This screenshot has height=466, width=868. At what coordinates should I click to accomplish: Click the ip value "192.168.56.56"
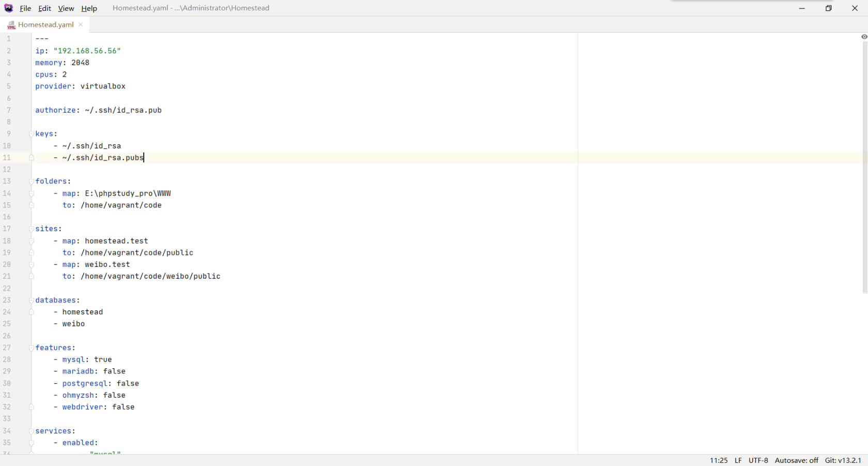pyautogui.click(x=87, y=51)
